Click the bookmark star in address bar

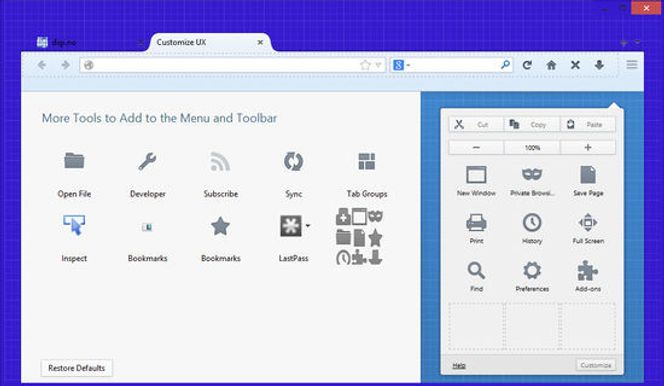pyautogui.click(x=365, y=65)
